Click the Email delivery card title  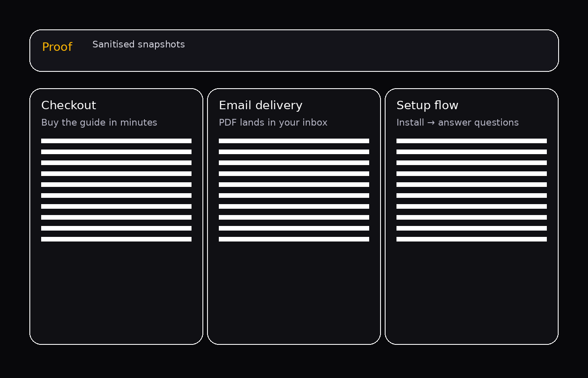tap(260, 105)
